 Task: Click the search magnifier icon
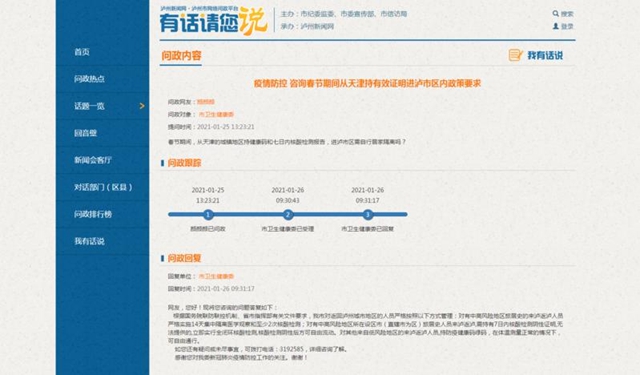pyautogui.click(x=556, y=13)
